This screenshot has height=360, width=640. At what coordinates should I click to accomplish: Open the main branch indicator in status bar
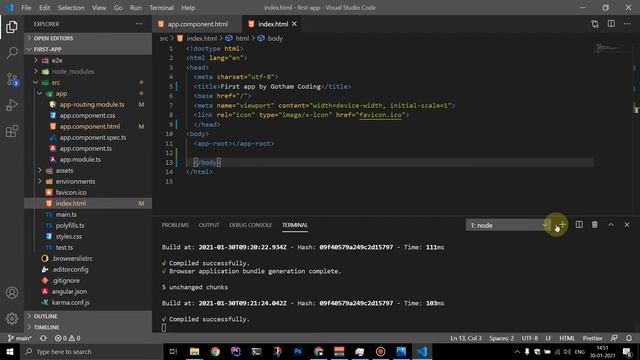pos(20,338)
